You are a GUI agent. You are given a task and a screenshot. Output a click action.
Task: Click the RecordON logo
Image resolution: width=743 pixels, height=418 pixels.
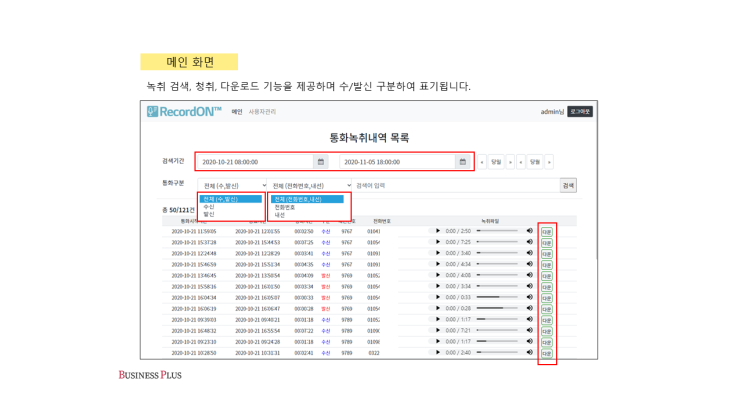coord(184,111)
